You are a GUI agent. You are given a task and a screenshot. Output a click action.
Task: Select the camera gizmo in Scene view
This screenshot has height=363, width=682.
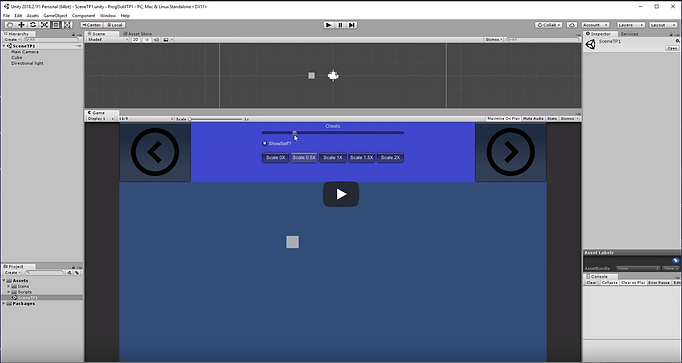coord(333,76)
